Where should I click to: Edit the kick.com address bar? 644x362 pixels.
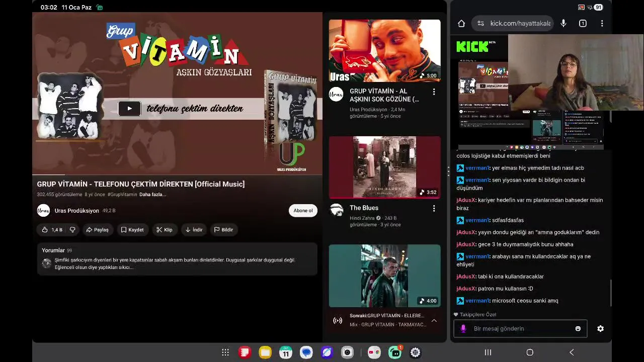(x=520, y=23)
